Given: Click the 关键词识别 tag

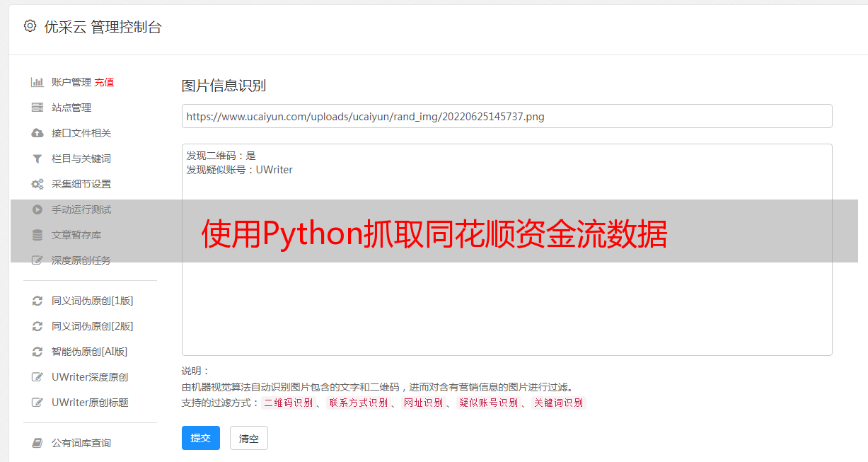Looking at the screenshot, I should point(558,403).
